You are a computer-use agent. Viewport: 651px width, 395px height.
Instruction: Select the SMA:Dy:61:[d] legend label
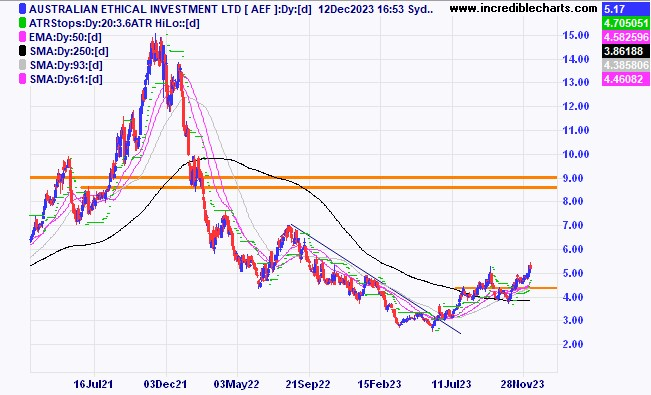[x=66, y=79]
